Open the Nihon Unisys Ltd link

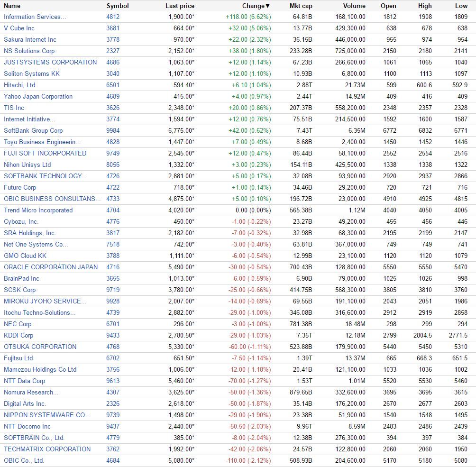point(27,165)
